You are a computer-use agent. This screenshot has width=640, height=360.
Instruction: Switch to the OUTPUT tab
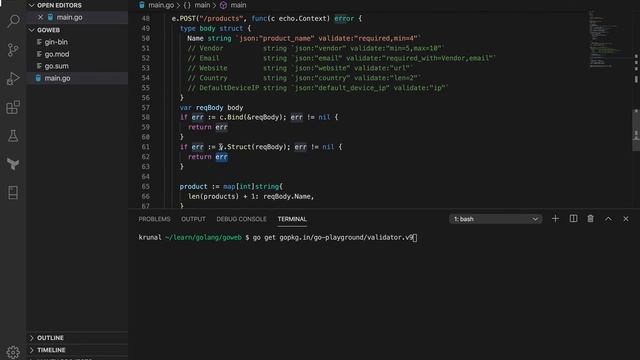coord(193,219)
